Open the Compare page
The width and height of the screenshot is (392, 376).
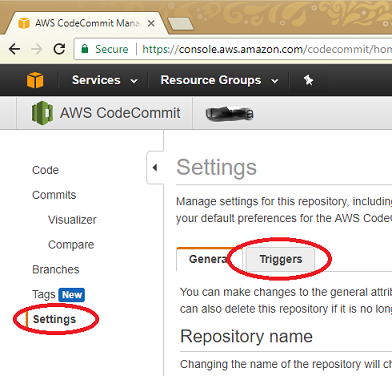(71, 245)
